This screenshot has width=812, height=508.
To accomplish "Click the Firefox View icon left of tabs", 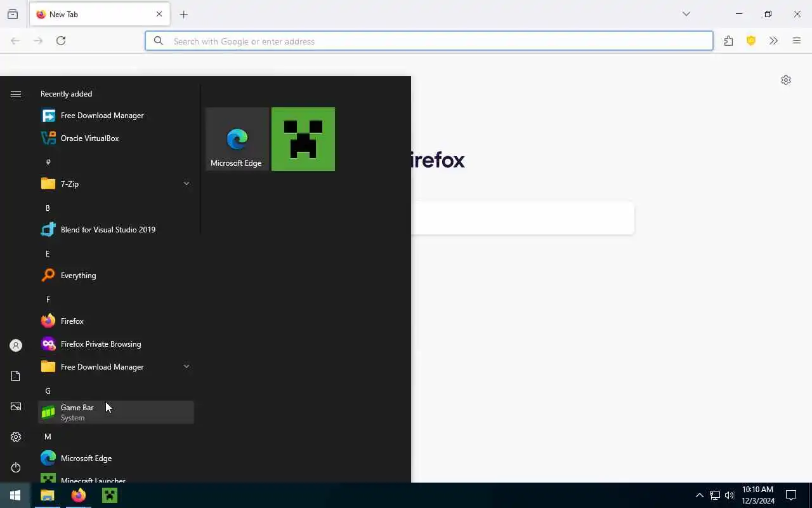I will tap(13, 14).
